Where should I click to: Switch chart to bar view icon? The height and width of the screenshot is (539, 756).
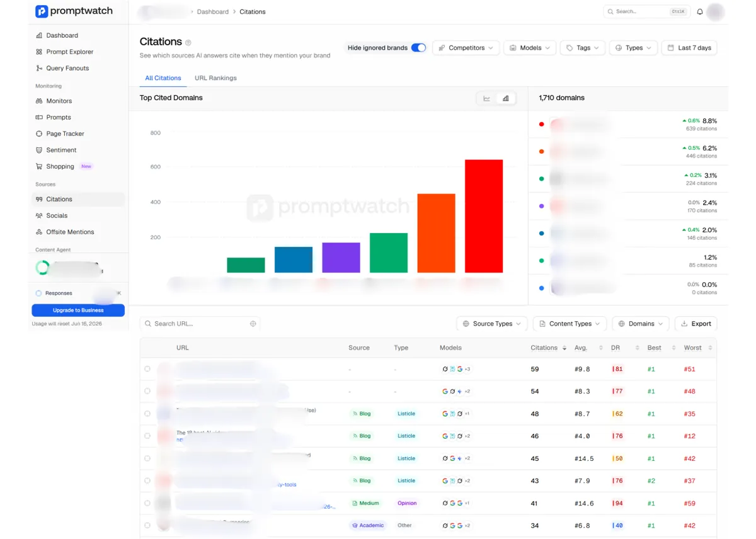click(x=506, y=98)
